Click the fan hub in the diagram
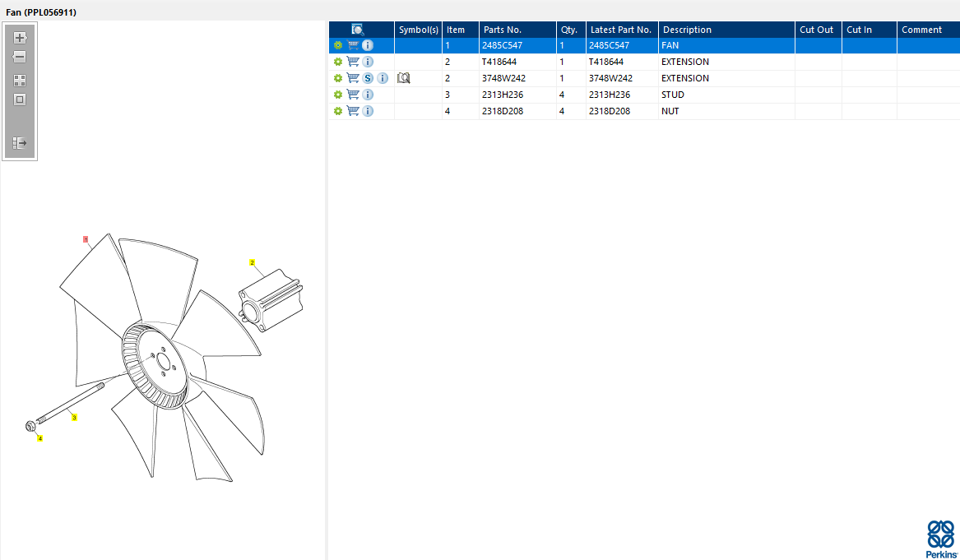Screen dimensions: 960x560 (161, 363)
